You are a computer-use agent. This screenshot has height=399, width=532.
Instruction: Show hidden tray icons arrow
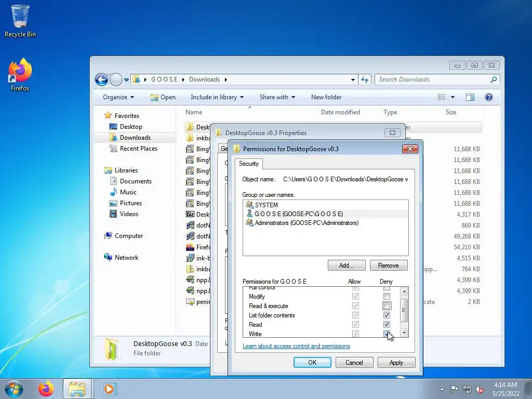coord(442,389)
